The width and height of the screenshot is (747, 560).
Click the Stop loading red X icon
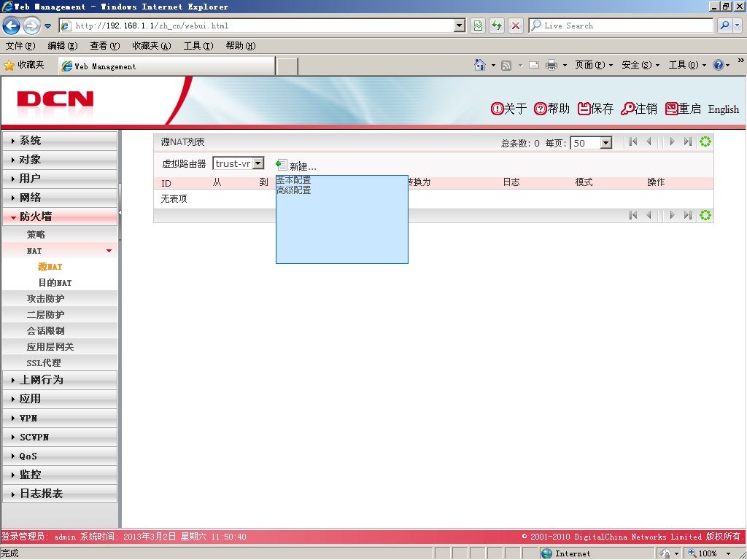516,26
